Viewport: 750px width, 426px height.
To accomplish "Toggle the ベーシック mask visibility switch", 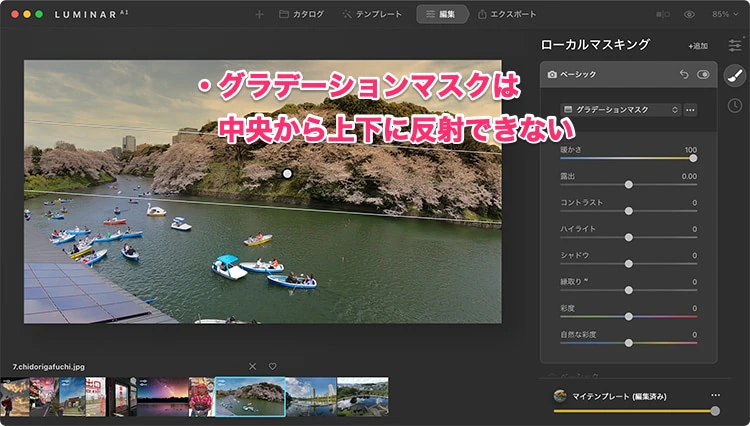I will (704, 74).
